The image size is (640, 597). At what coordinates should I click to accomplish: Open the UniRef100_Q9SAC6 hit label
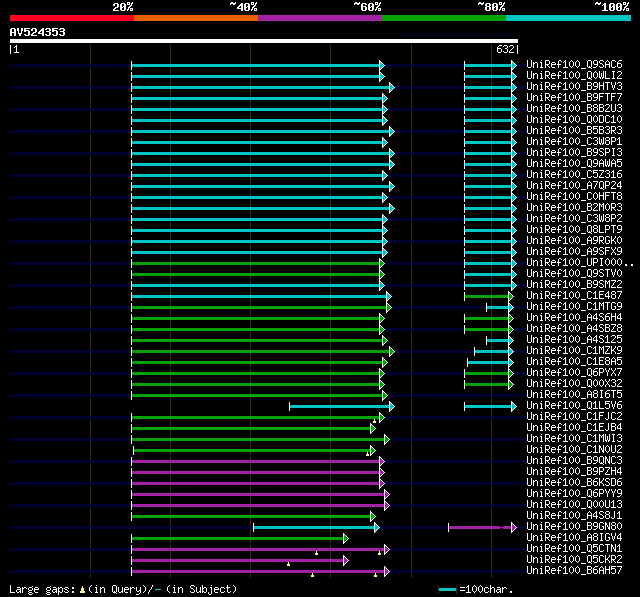(x=574, y=64)
